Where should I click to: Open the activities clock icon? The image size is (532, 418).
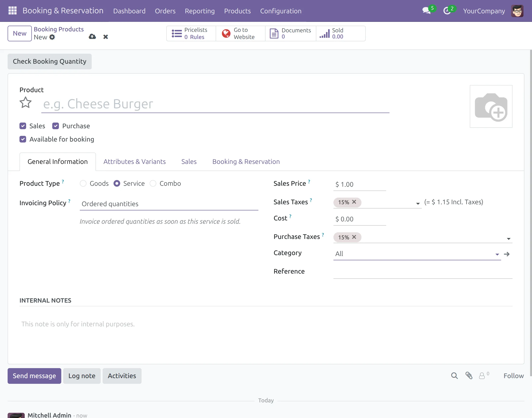447,11
